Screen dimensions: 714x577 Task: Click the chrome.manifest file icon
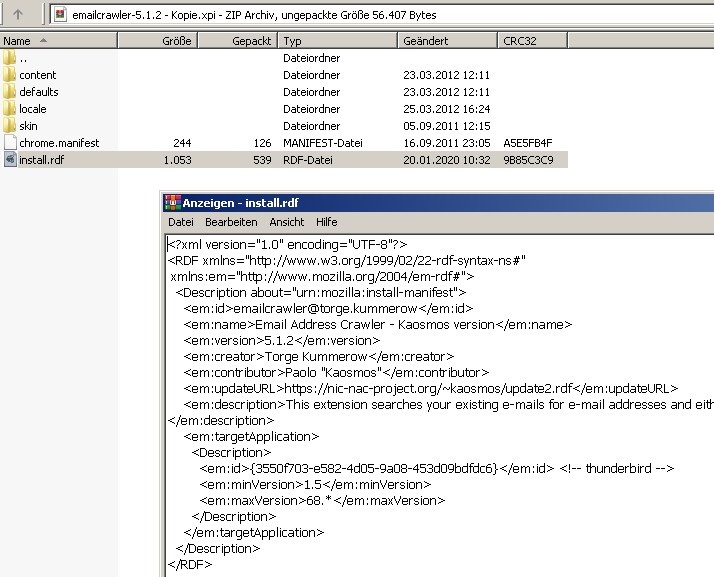[x=10, y=143]
